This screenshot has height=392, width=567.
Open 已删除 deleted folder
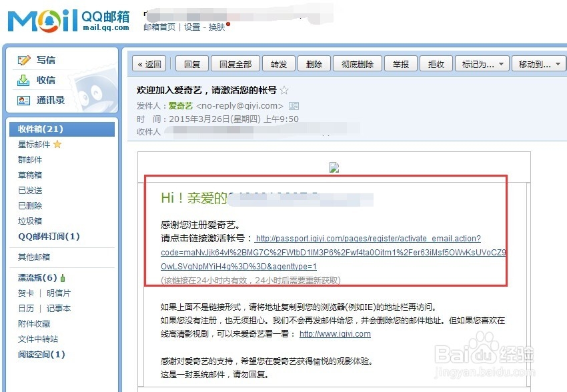point(30,205)
